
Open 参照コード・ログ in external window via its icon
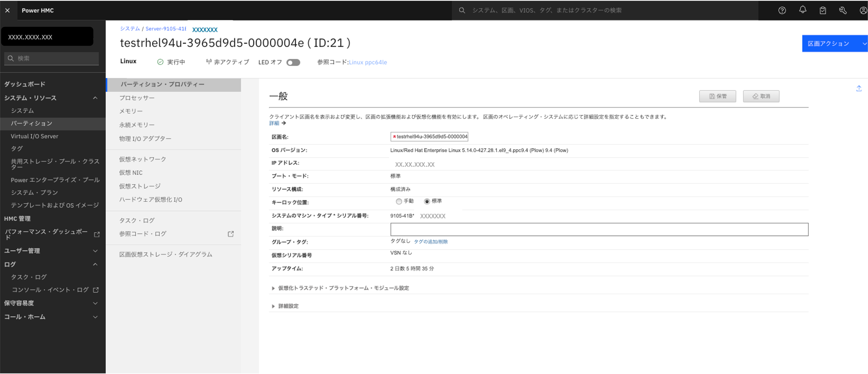231,233
